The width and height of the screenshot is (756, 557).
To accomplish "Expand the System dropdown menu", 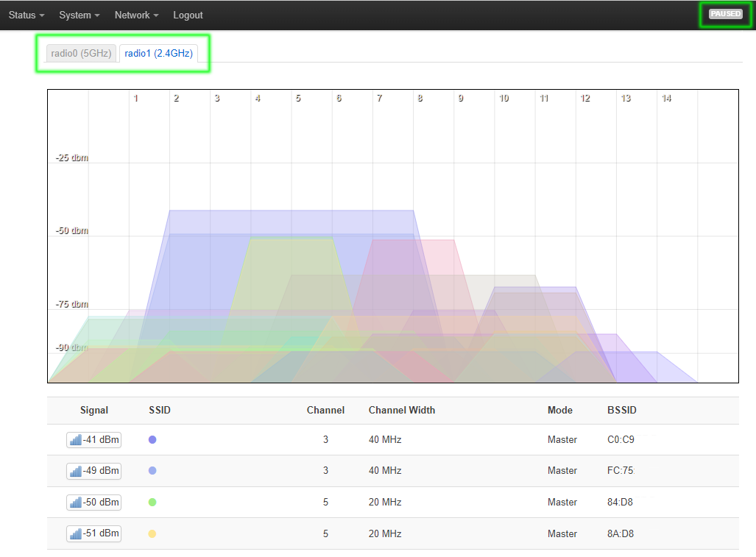I will tap(80, 15).
